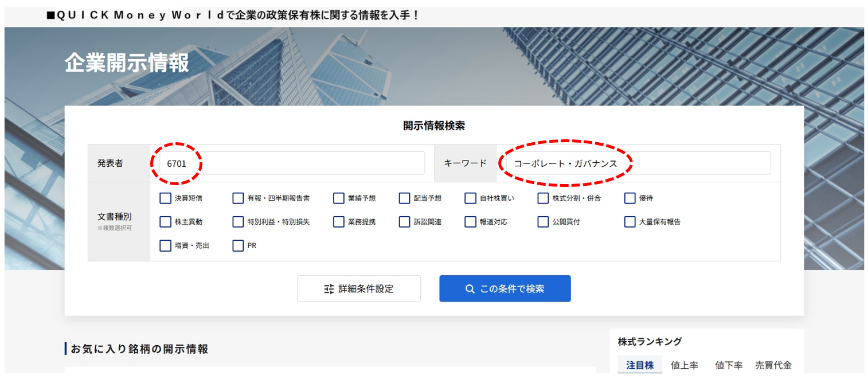Show the 売買代金 ranking tab

click(773, 365)
